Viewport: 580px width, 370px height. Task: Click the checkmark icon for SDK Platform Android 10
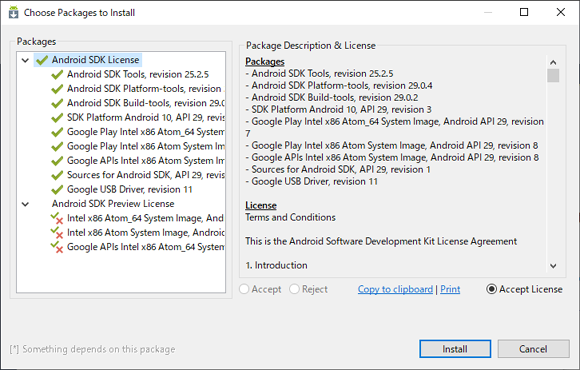coord(57,118)
